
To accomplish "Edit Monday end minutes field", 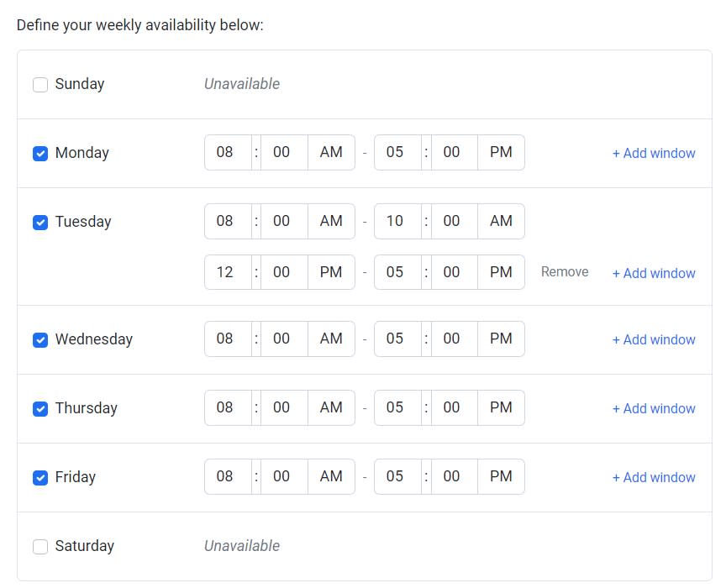I will click(x=454, y=152).
